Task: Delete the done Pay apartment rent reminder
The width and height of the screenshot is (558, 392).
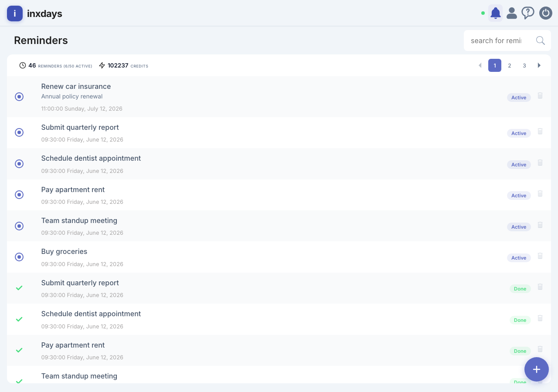Action: point(540,349)
